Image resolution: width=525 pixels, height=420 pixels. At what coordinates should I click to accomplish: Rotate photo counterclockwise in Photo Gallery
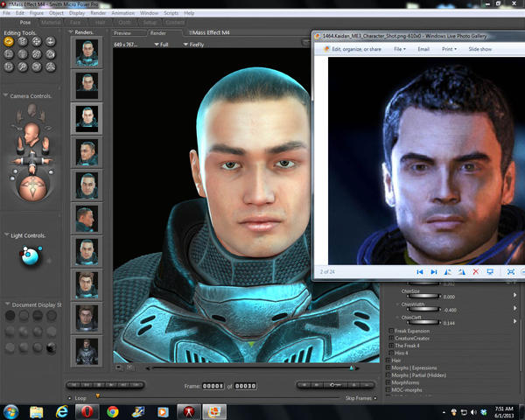point(448,272)
